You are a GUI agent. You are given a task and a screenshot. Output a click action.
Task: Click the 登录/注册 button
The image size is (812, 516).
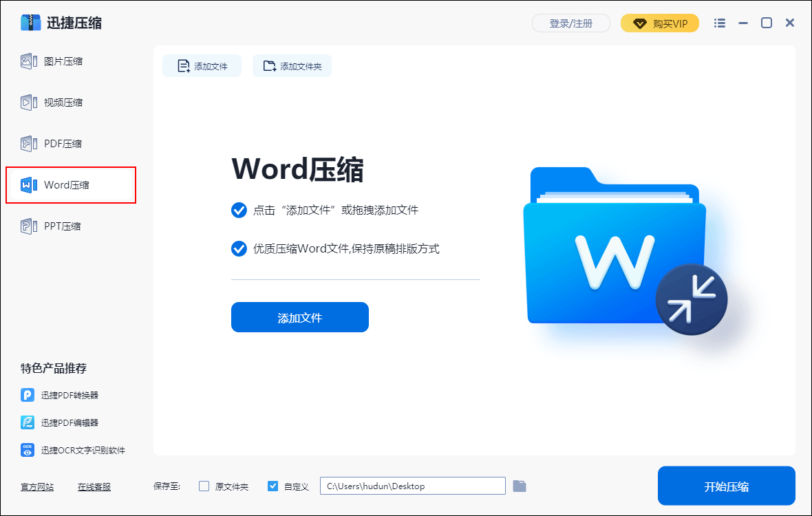tap(570, 23)
